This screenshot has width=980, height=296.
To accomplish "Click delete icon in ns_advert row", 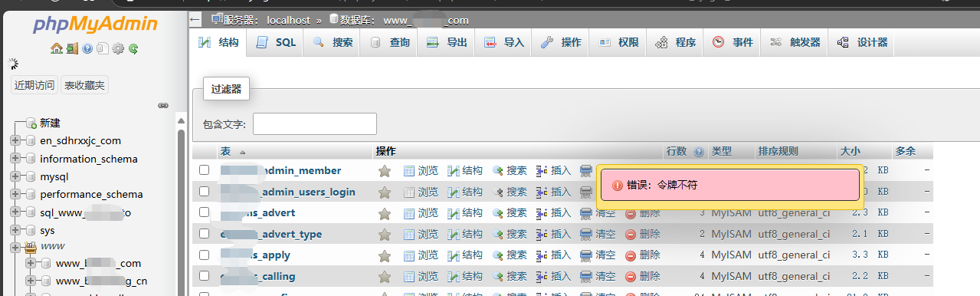I will point(631,213).
